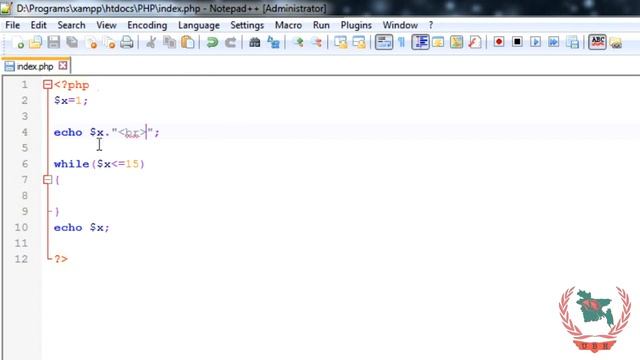This screenshot has width=640, height=360.
Task: Click the Zoom Out toolbar icon
Action: [316, 42]
